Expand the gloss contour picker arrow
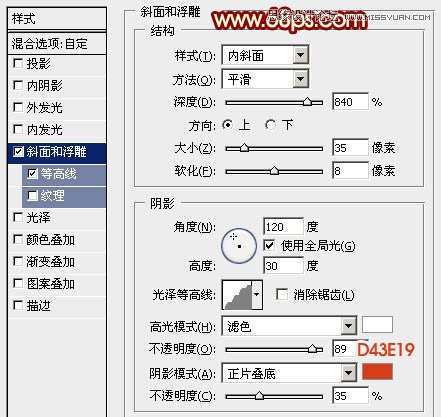The image size is (441, 417). [x=257, y=295]
